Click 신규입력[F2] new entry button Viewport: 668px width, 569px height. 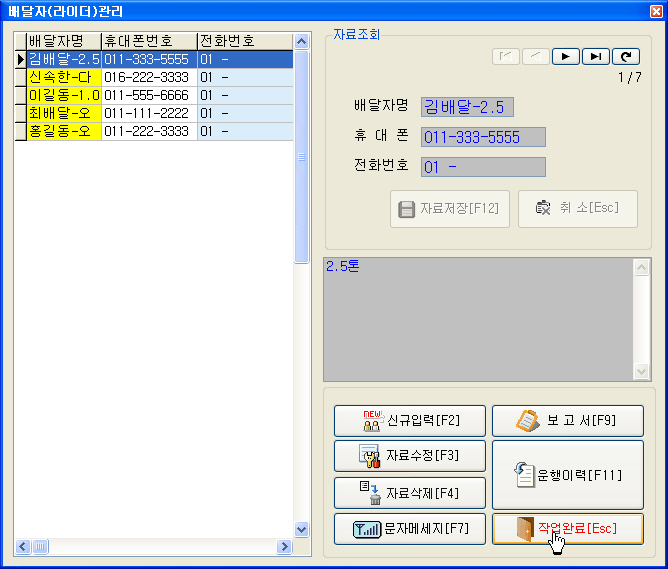click(410, 421)
